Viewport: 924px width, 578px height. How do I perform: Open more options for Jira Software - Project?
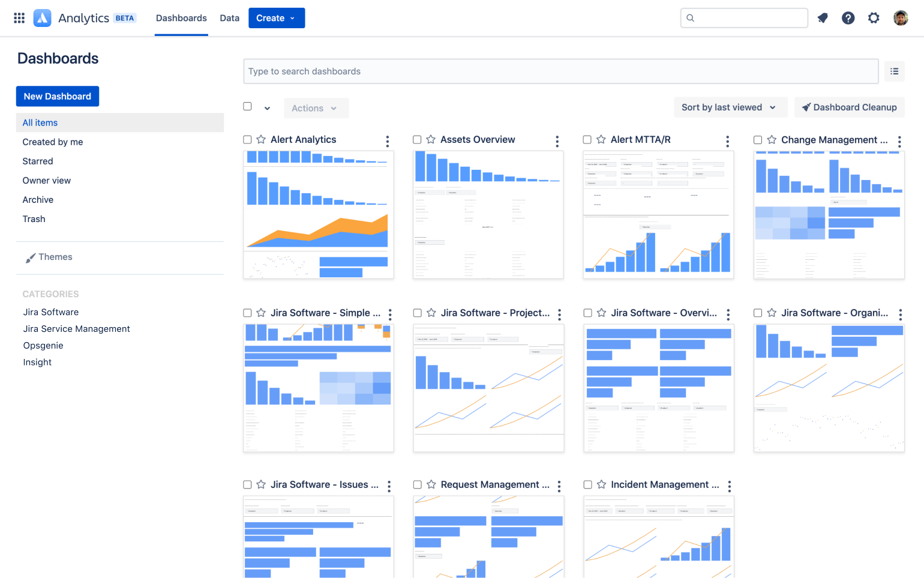559,315
